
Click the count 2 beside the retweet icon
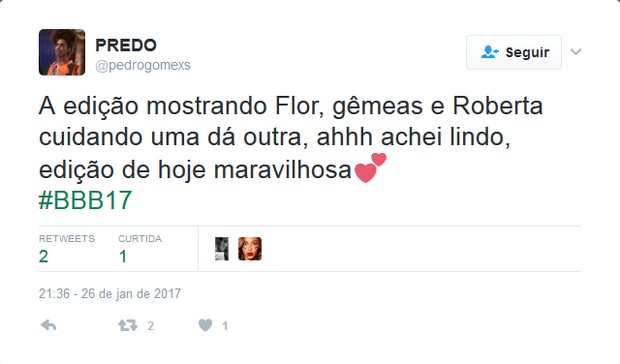[x=151, y=326]
